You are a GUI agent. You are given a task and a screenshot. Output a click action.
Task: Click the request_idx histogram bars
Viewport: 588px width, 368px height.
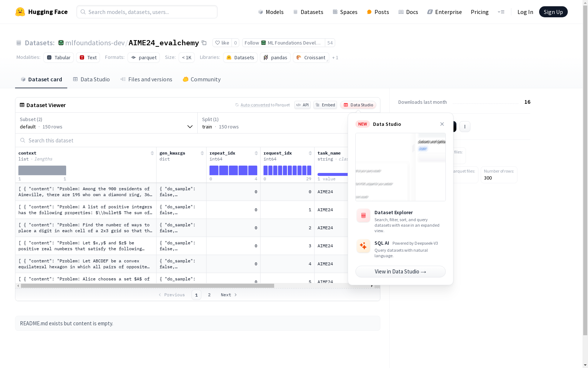tap(287, 170)
